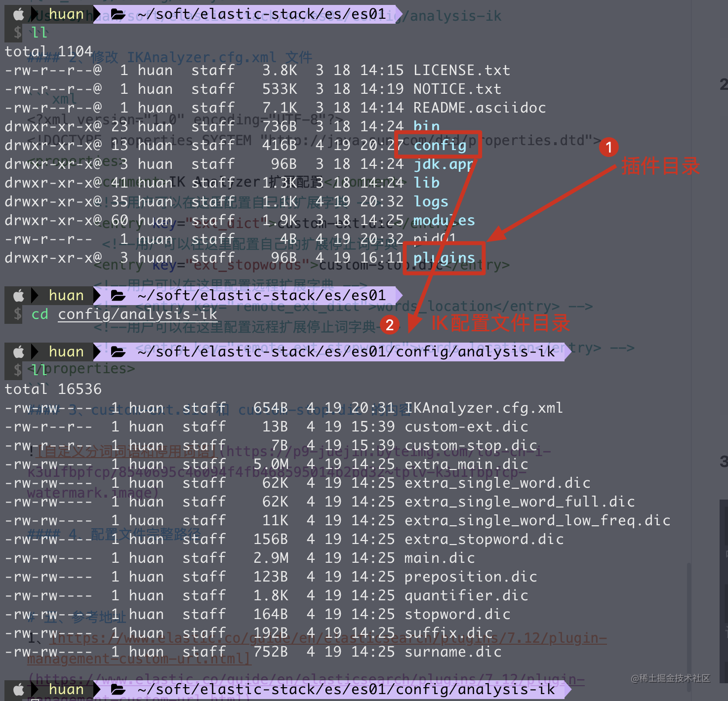The height and width of the screenshot is (701, 728).
Task: Click the Apple icon in the first prompt
Action: [x=18, y=14]
